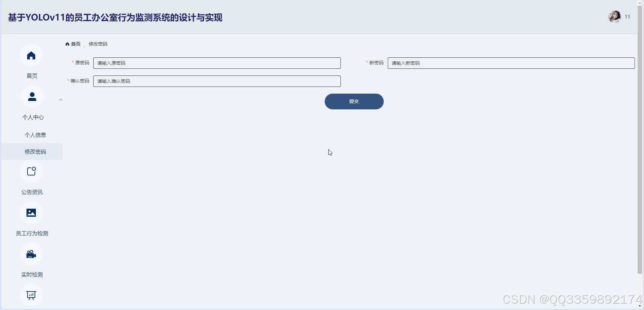Collapse the 个人中心 submenu chevron

coord(61,100)
